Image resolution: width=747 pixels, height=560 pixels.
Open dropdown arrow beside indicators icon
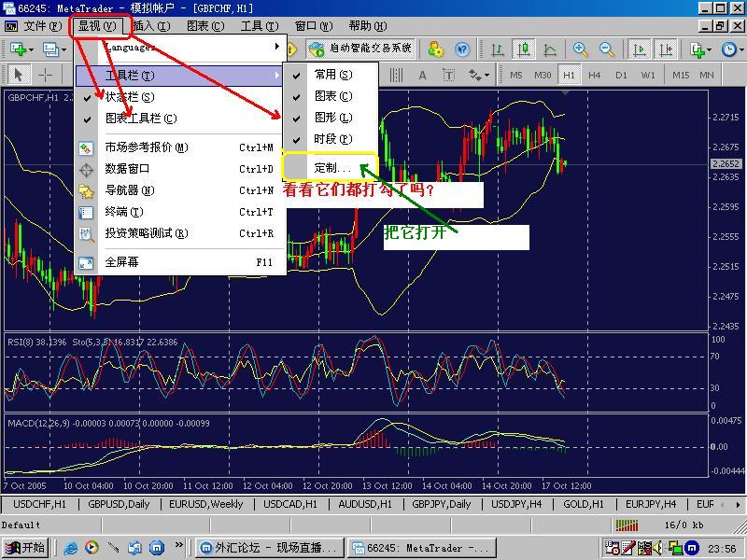pyautogui.click(x=710, y=49)
